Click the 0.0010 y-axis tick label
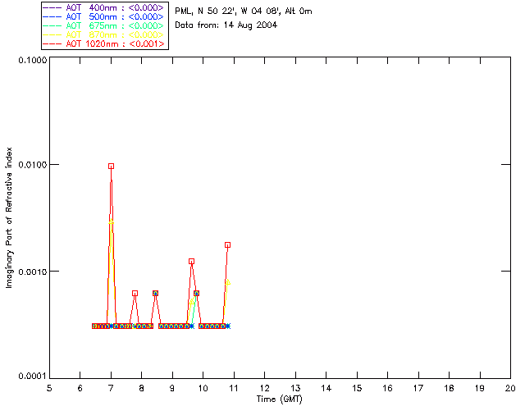Viewport: 525px width, 420px height. point(33,272)
